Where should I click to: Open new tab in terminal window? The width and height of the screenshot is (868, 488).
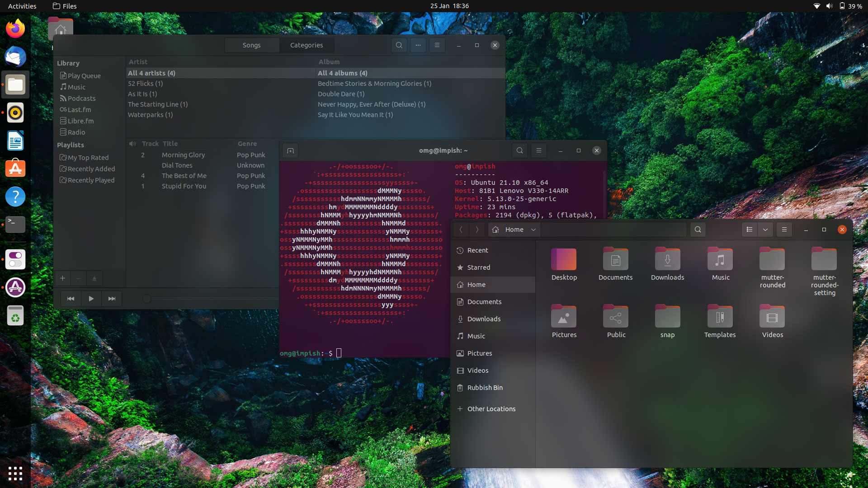[x=290, y=150]
